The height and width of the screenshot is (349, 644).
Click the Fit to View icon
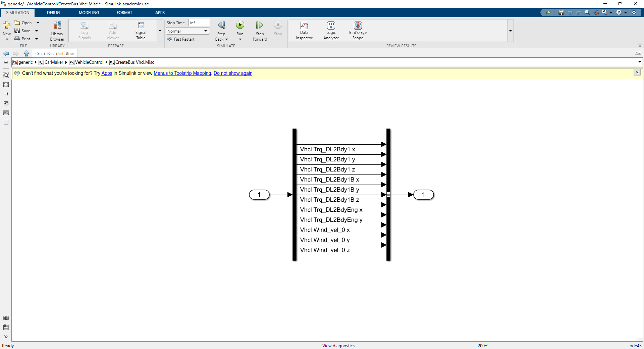(x=6, y=85)
